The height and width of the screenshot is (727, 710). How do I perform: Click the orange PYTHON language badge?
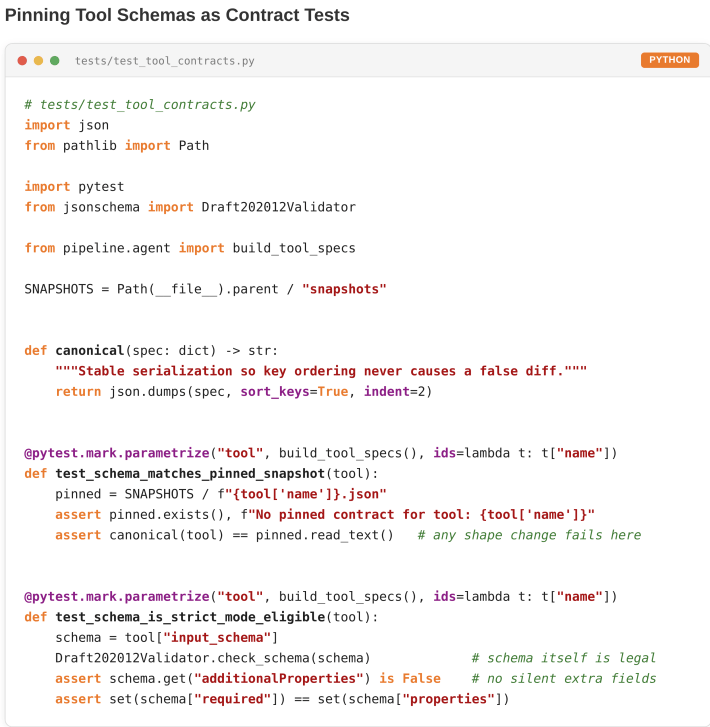pos(669,60)
